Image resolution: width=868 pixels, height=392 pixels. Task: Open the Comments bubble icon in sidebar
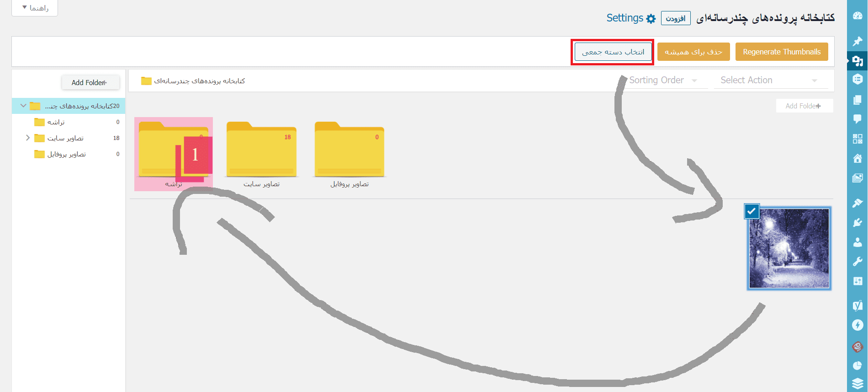click(x=857, y=119)
